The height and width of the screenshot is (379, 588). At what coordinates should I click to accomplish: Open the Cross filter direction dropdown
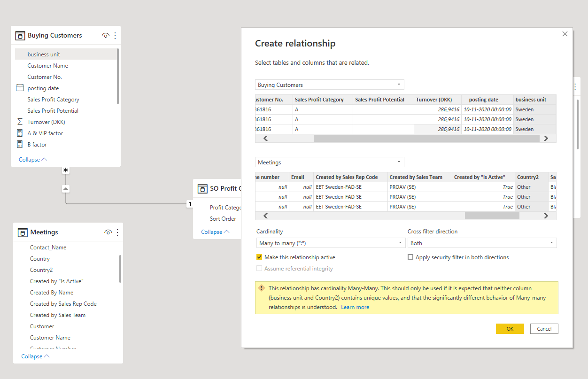coord(482,243)
